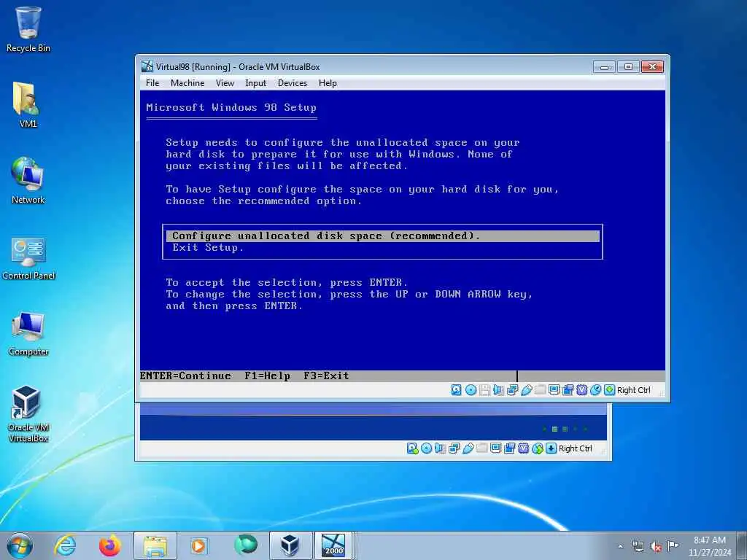
Task: Click the hard disk activity icon in Virtual98 status bar
Action: [457, 390]
